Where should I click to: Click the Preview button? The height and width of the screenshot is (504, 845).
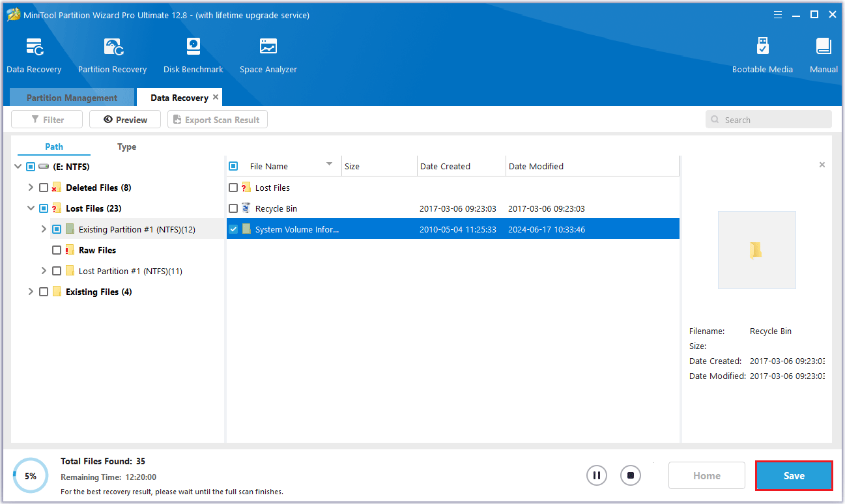pos(125,119)
